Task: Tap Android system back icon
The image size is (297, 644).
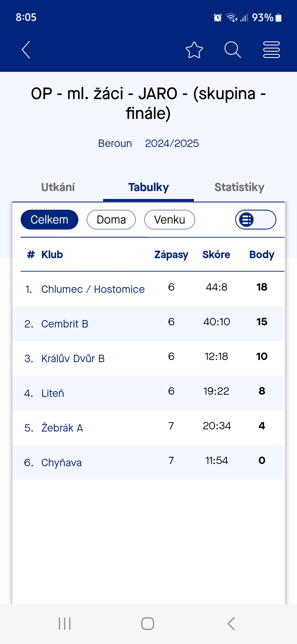Action: tap(231, 623)
